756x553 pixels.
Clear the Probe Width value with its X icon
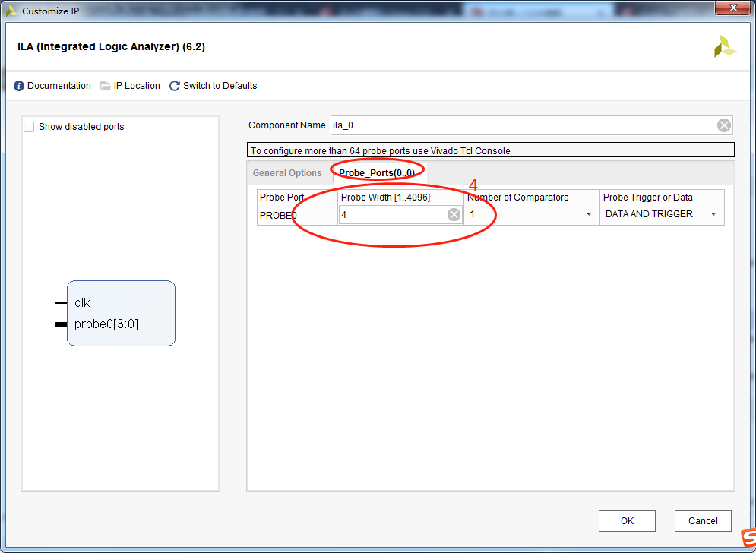(x=454, y=214)
